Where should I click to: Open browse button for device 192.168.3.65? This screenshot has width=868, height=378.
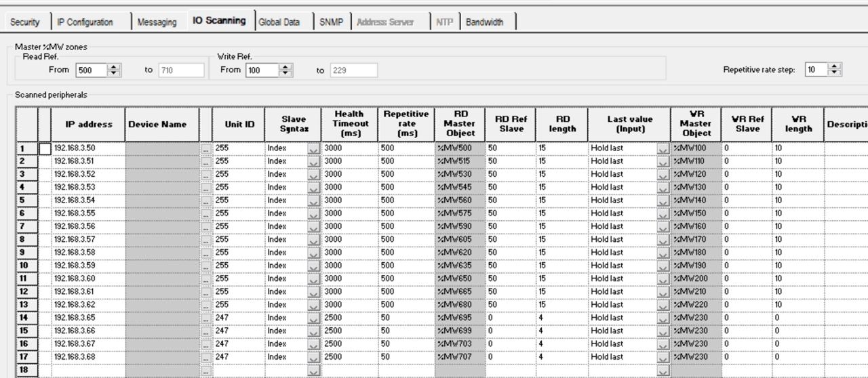[205, 318]
